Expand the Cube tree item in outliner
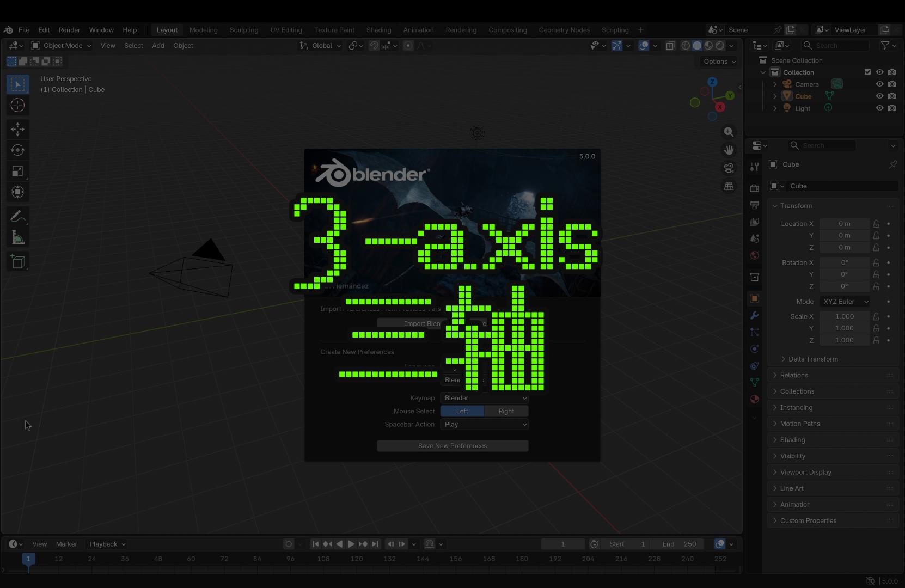905x588 pixels. coord(775,96)
